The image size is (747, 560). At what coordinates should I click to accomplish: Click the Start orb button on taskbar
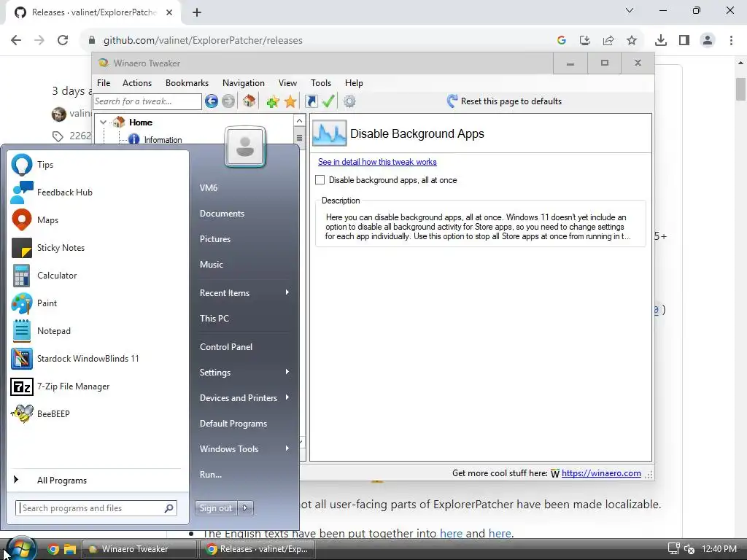(21, 550)
